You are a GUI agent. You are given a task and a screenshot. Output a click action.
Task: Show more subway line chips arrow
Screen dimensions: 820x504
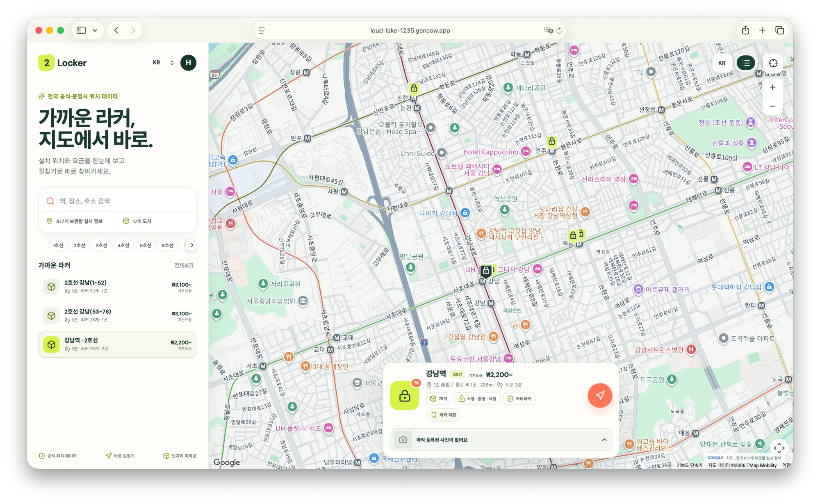tap(191, 245)
